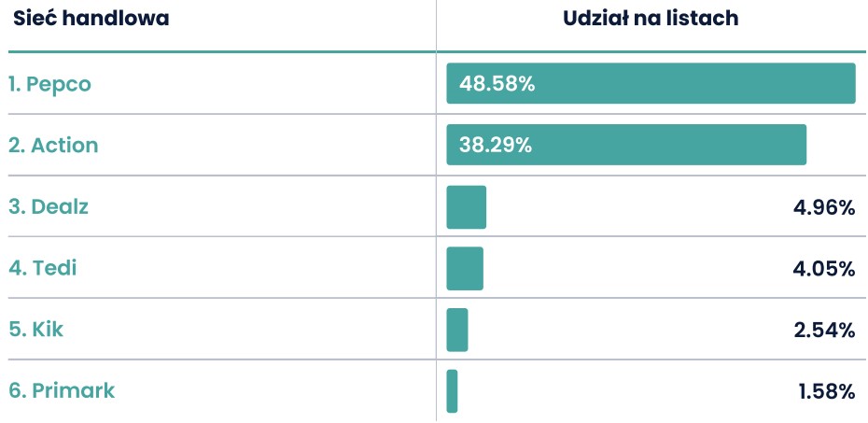Select the Primark retailer name
This screenshot has width=868, height=423.
[x=62, y=391]
